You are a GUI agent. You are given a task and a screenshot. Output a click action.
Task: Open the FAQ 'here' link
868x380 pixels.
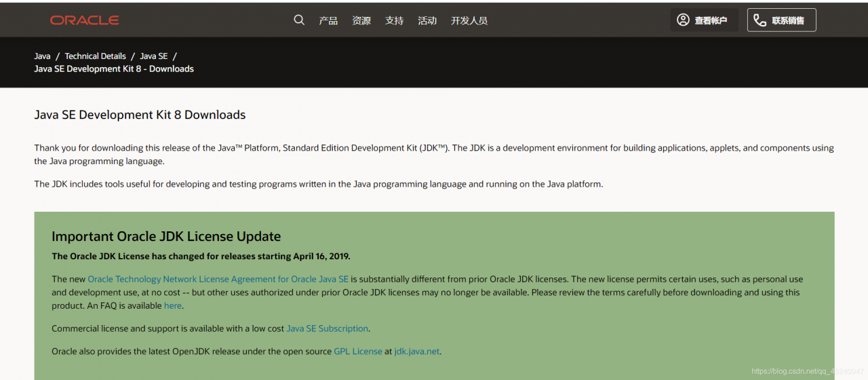pyautogui.click(x=173, y=306)
